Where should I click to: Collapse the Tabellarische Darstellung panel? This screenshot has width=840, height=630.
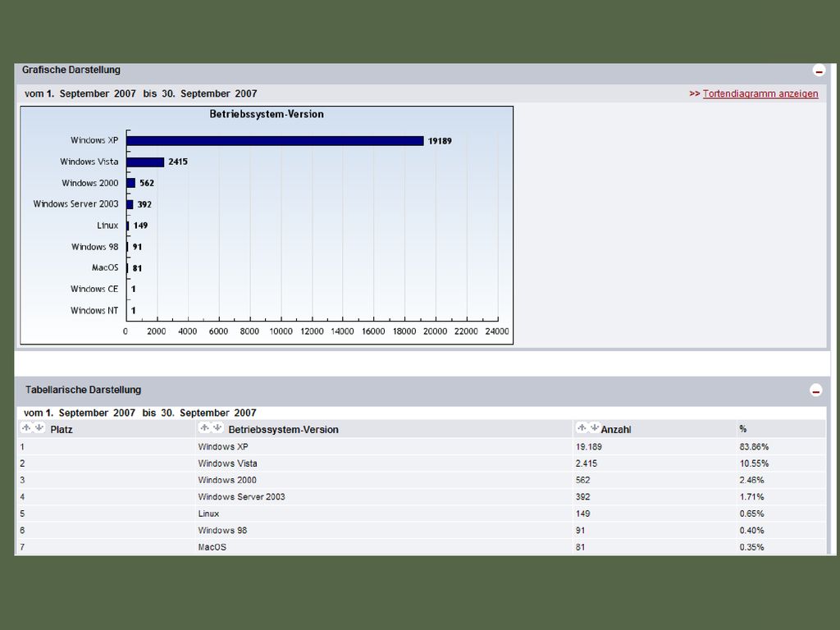(x=815, y=390)
